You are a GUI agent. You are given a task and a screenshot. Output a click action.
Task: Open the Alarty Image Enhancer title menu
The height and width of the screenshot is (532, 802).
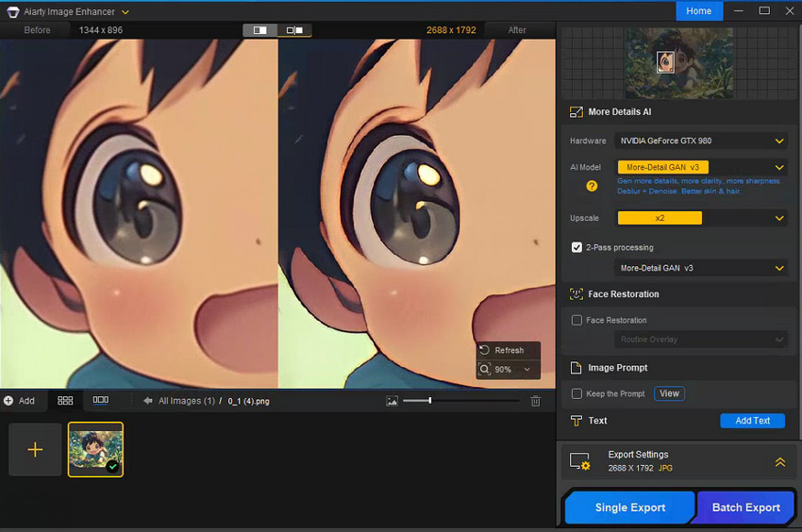tap(125, 11)
